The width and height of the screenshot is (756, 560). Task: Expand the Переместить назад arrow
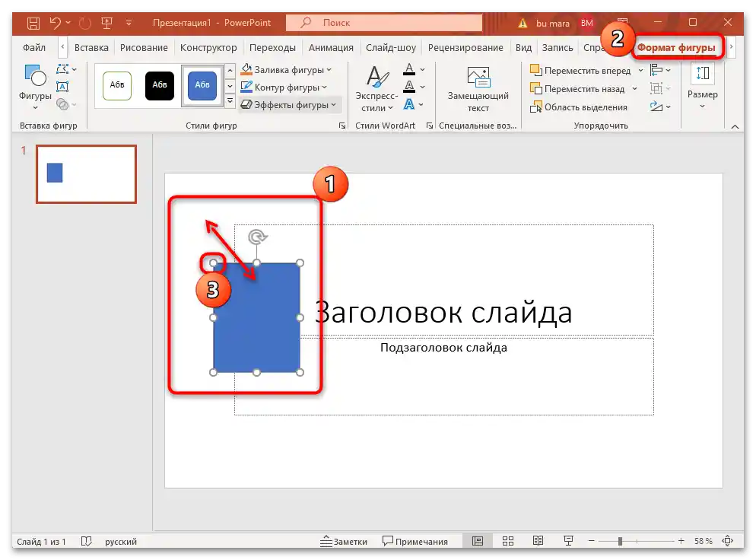click(634, 89)
